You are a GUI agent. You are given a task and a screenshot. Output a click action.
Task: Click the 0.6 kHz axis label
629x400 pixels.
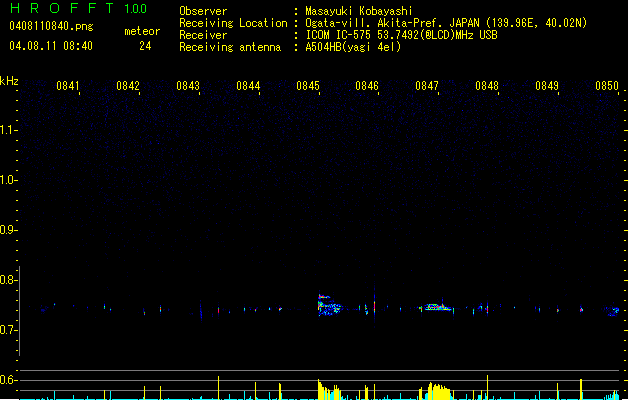[x=8, y=380]
